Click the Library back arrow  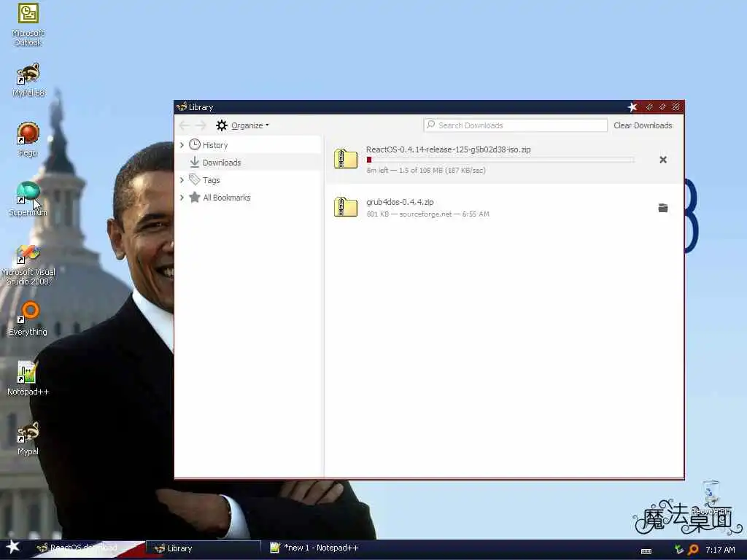184,125
